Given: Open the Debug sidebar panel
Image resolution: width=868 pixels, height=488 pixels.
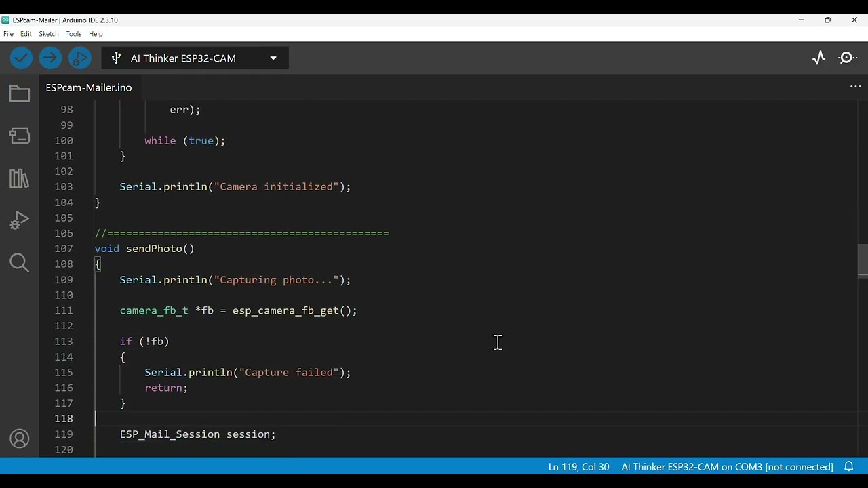Looking at the screenshot, I should click(20, 220).
